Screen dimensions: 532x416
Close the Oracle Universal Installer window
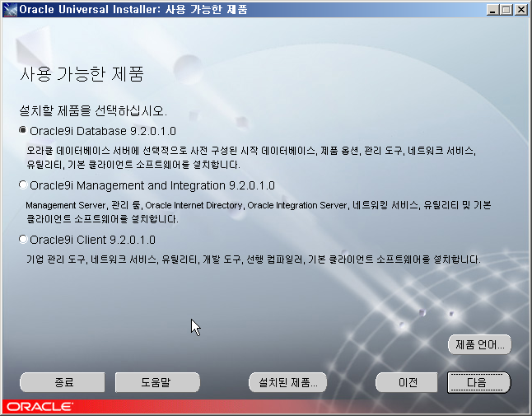pyautogui.click(x=520, y=10)
